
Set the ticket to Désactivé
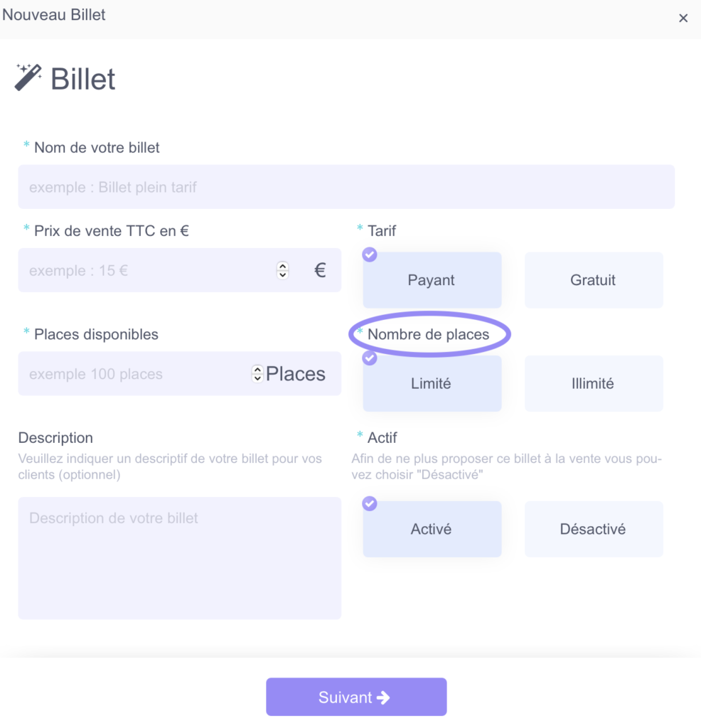click(x=594, y=529)
